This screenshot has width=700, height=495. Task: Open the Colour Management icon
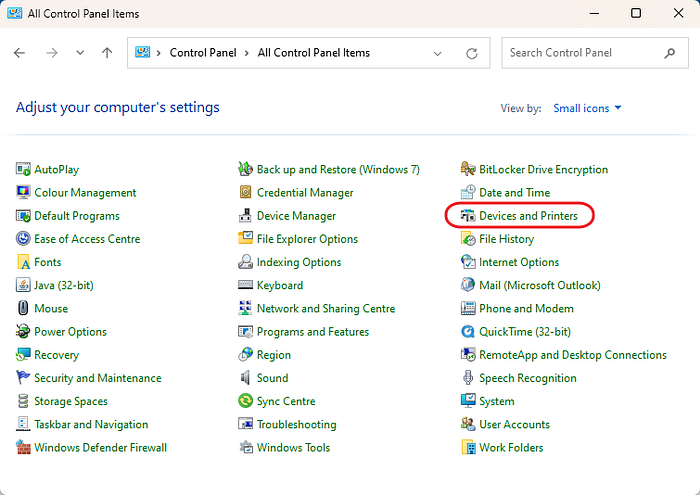click(x=24, y=193)
